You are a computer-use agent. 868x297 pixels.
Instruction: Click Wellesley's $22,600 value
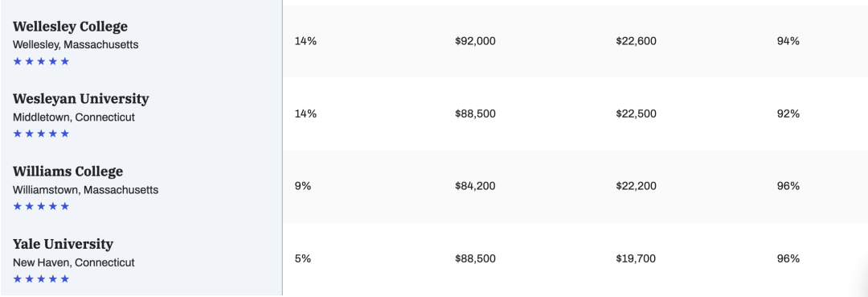[636, 41]
